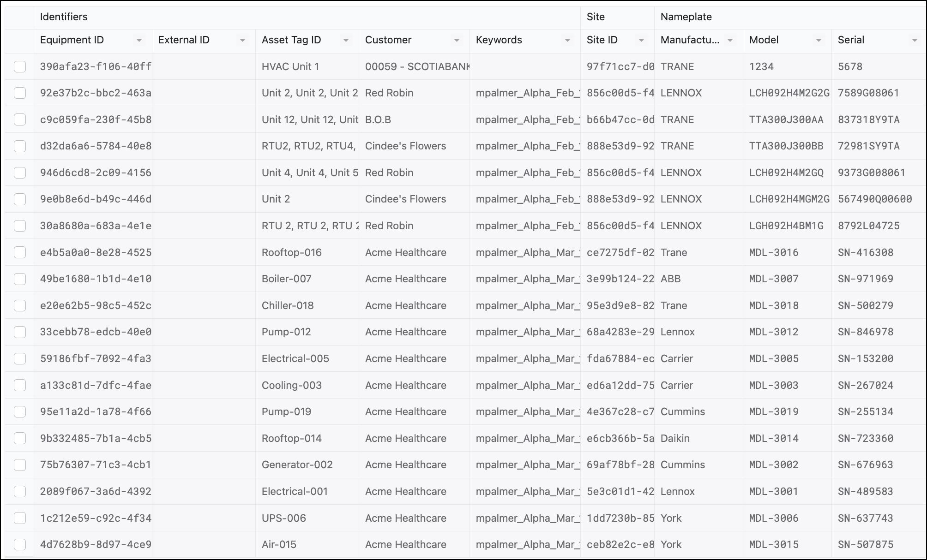
Task: Open the Customer column filter arrow
Action: pyautogui.click(x=457, y=41)
